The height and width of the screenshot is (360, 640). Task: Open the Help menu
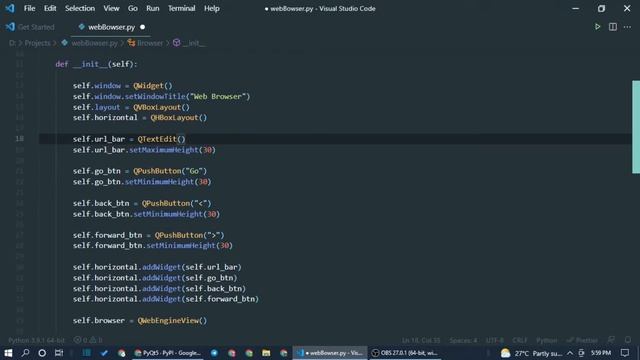tap(212, 8)
